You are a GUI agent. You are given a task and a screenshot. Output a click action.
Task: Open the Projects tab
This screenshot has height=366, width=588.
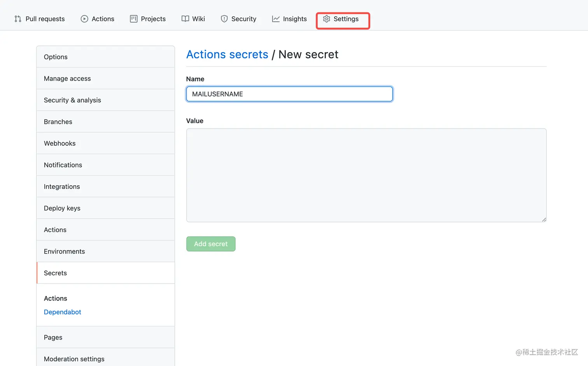[148, 19]
